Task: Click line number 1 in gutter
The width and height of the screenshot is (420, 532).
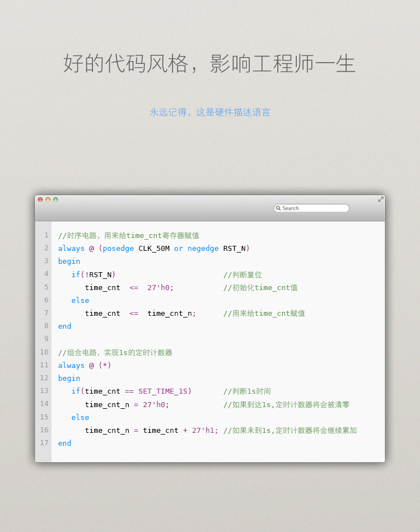Action: 46,235
